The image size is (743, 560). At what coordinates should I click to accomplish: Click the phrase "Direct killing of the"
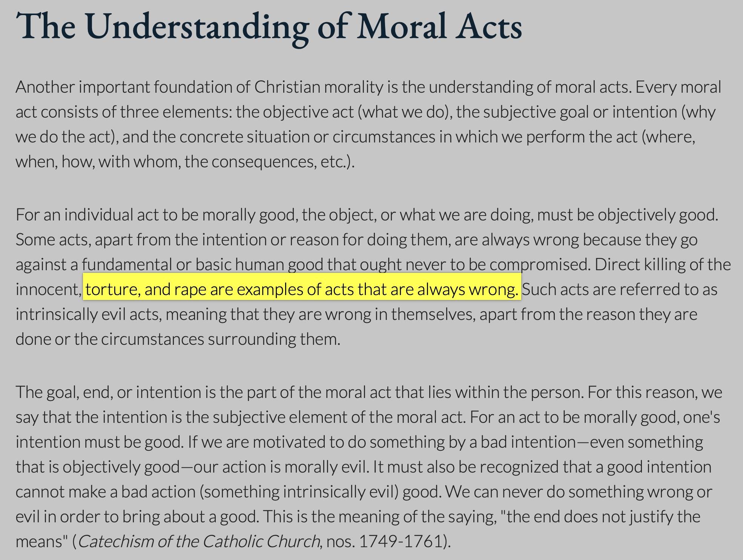pyautogui.click(x=663, y=265)
